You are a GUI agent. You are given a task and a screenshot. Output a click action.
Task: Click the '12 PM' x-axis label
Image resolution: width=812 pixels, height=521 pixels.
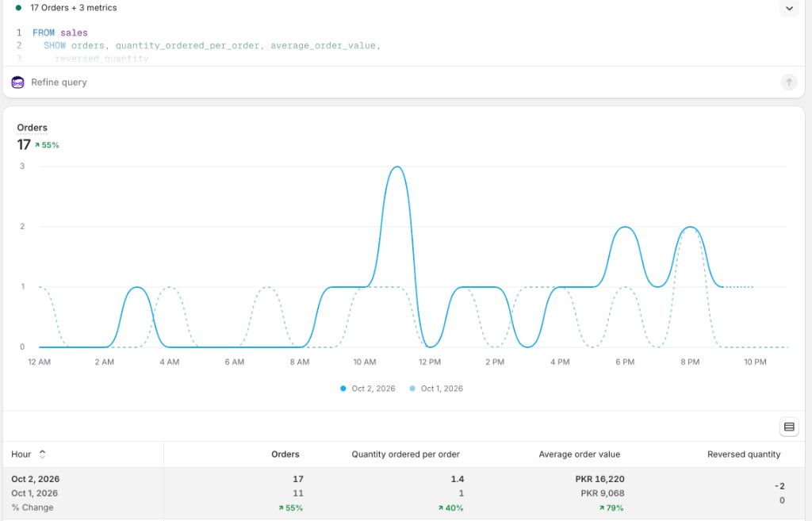coord(430,362)
